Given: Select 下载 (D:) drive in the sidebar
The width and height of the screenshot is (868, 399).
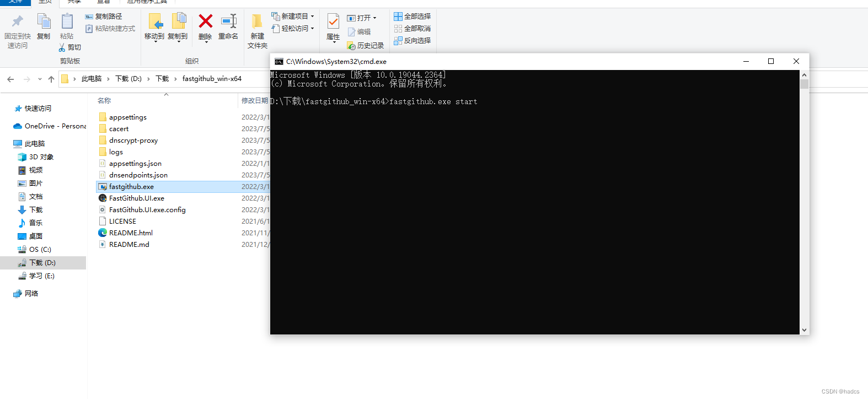Looking at the screenshot, I should click(42, 263).
